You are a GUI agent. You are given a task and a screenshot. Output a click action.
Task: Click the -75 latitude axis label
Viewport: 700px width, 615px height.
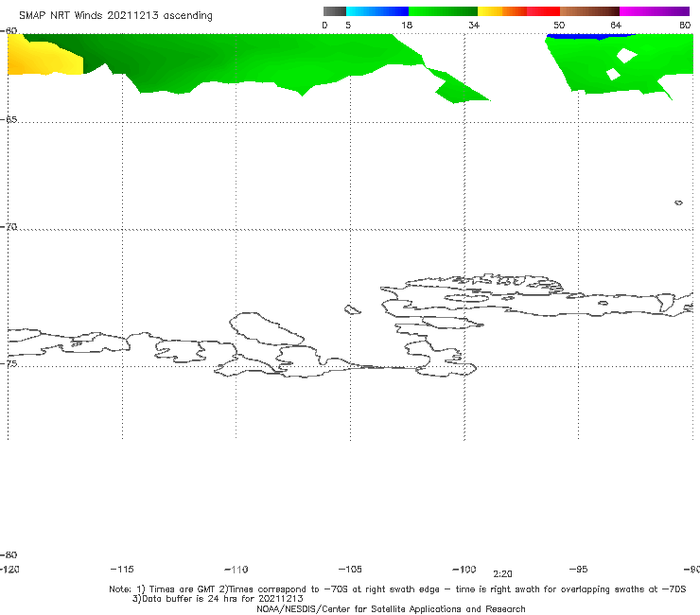(x=9, y=363)
